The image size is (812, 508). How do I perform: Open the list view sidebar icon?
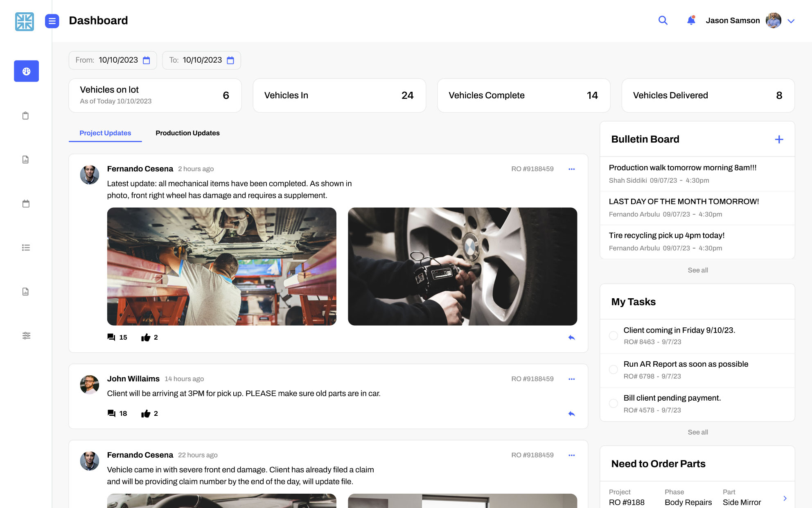point(26,247)
